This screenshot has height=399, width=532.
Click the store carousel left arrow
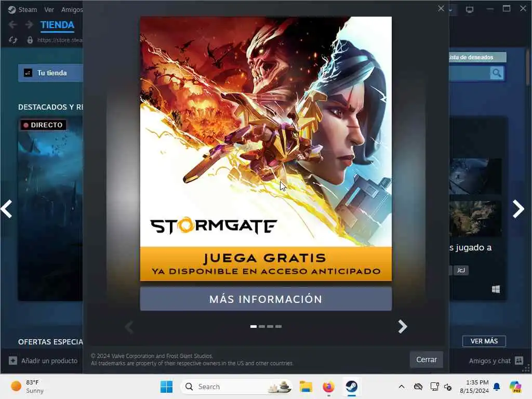[x=7, y=209]
